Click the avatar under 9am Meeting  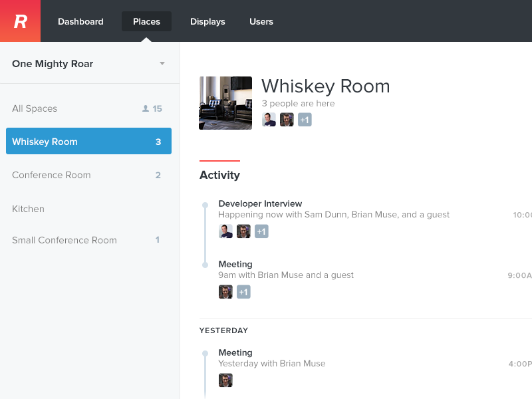click(x=225, y=292)
